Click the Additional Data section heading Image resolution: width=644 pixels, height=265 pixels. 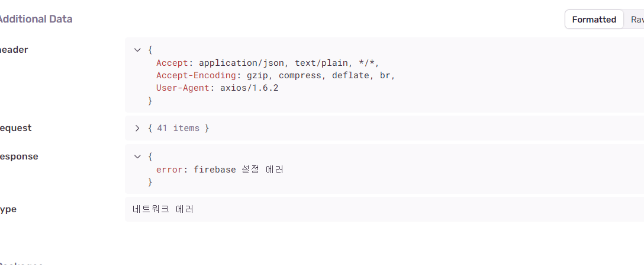(x=36, y=19)
